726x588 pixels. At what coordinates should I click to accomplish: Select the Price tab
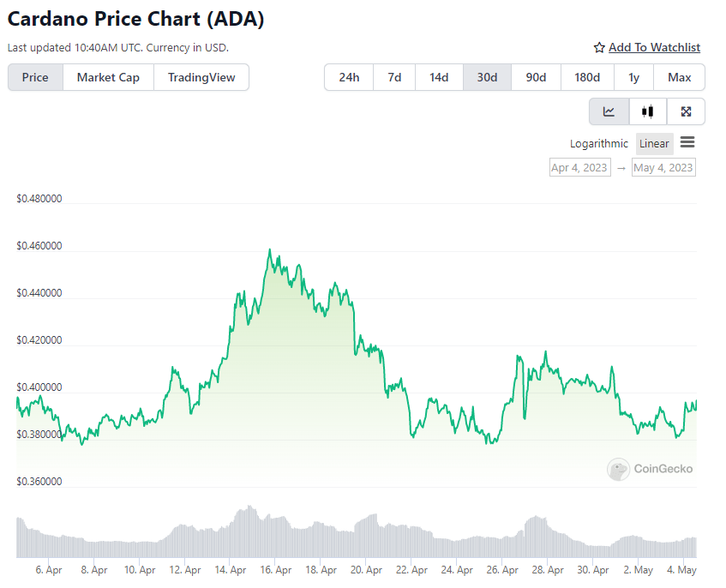click(35, 77)
